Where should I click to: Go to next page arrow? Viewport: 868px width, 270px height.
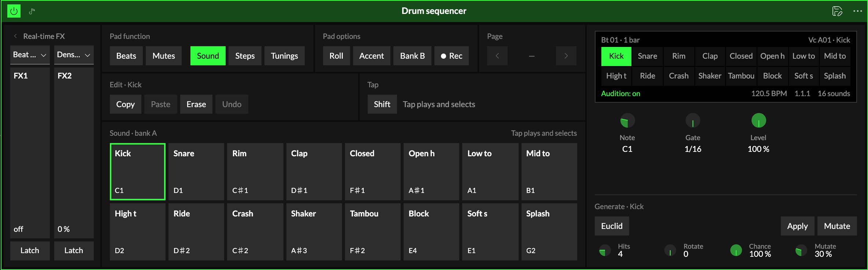[566, 56]
